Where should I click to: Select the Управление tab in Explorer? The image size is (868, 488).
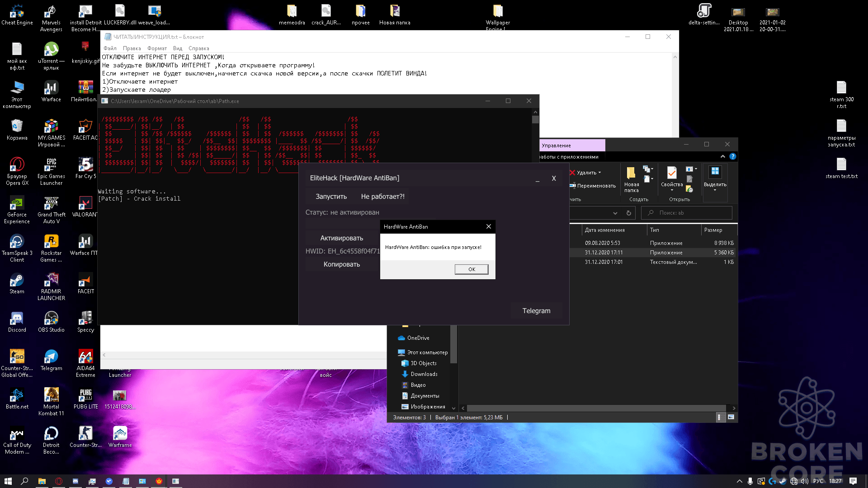coord(572,145)
